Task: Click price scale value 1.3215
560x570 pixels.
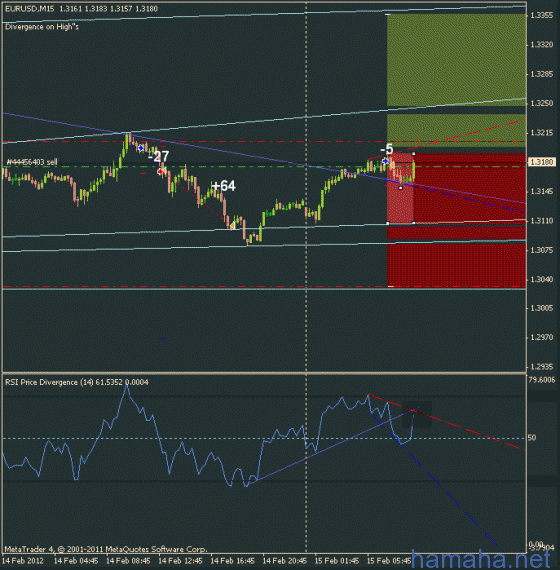Action: pos(542,133)
